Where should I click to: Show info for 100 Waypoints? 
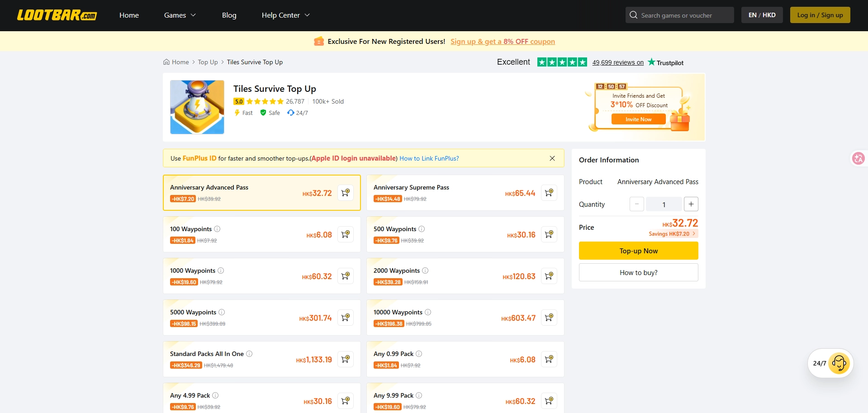tap(217, 229)
